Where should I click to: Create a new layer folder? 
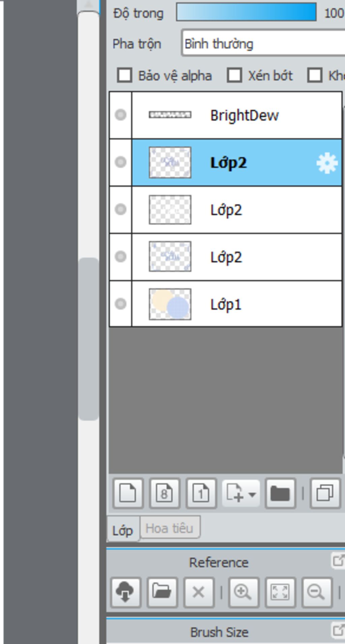tap(280, 493)
